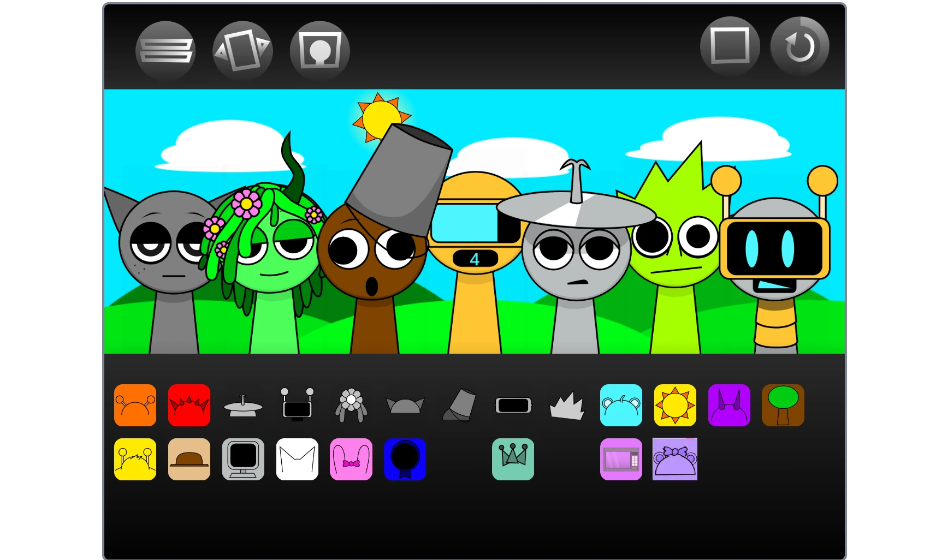The height and width of the screenshot is (560, 936).
Task: Pick the purple horns sound icon
Action: coord(729,405)
